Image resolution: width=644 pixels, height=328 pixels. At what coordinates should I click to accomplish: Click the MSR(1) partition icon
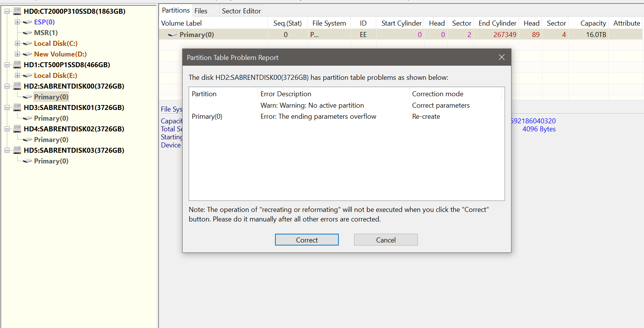tap(28, 33)
